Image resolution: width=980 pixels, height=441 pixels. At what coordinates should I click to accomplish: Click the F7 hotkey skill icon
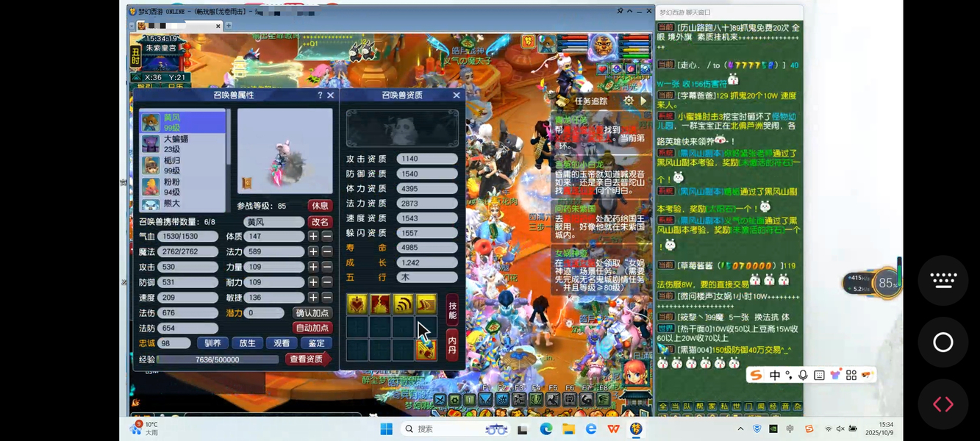pos(587,400)
